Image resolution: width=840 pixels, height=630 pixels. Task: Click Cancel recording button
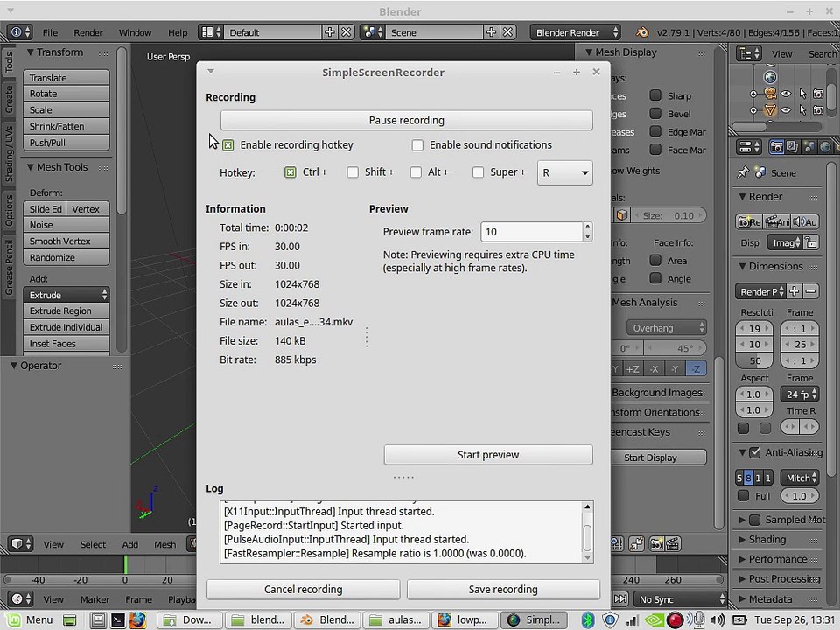[x=304, y=589]
